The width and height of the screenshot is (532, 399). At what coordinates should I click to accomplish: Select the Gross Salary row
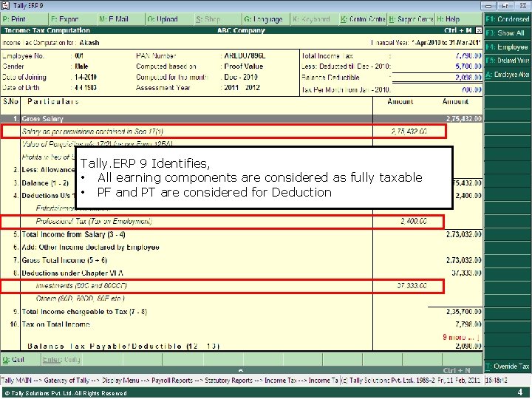(x=241, y=119)
